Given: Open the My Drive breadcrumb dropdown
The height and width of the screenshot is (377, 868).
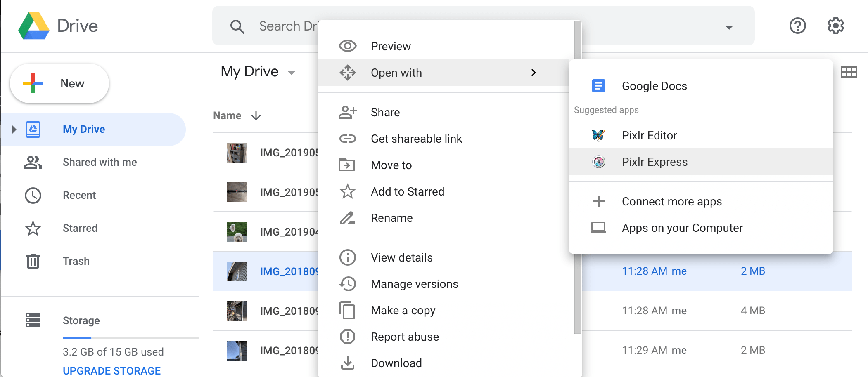Looking at the screenshot, I should coord(292,72).
